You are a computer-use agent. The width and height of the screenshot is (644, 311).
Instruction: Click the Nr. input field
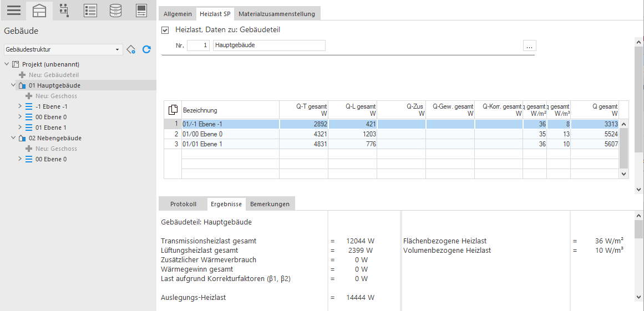(x=199, y=45)
